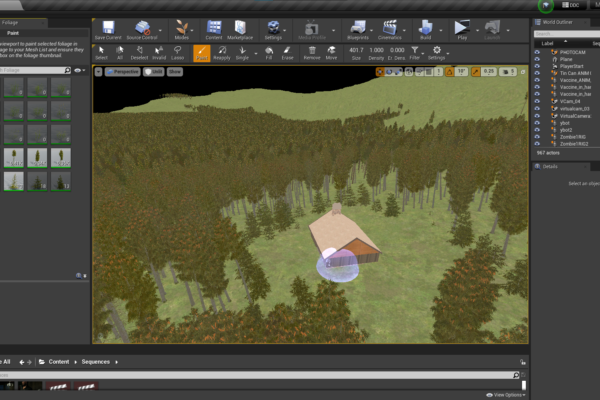
Task: Activate the foliage Paint tool
Action: coord(202,53)
